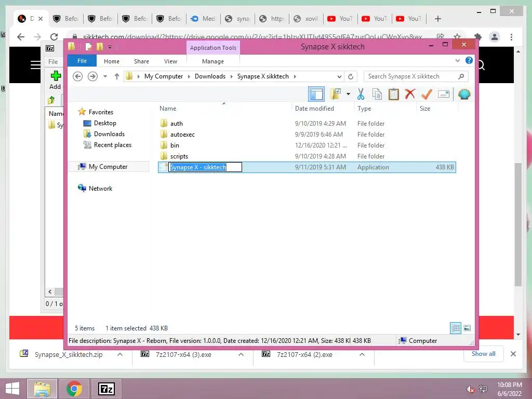Click the Application Tools contextual tab
Image resolution: width=532 pixels, height=399 pixels.
[x=213, y=48]
